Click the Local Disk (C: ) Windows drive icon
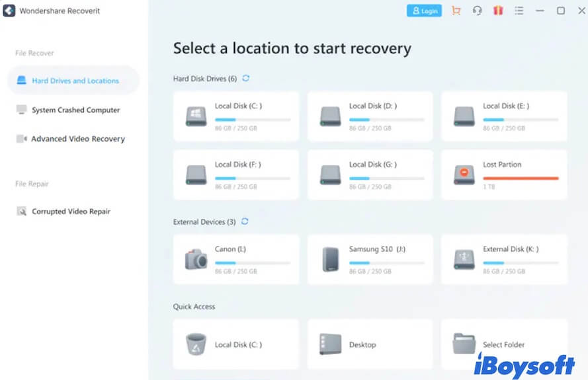The width and height of the screenshot is (588, 380). [x=196, y=116]
